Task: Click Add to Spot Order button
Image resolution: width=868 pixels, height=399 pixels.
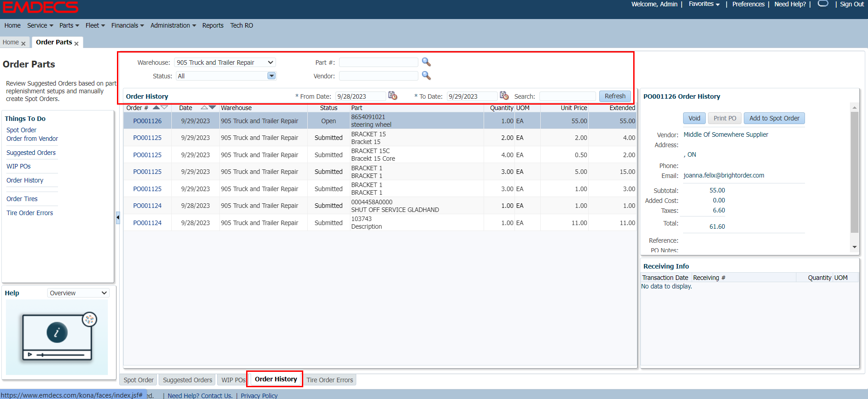Action: (774, 118)
